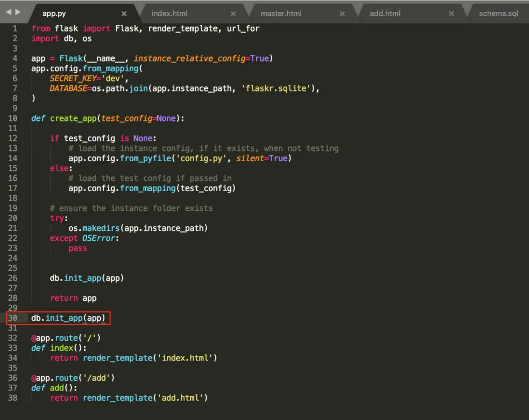The height and width of the screenshot is (420, 529).
Task: Click 'init_app' on highlighted line 30
Action: click(x=64, y=318)
